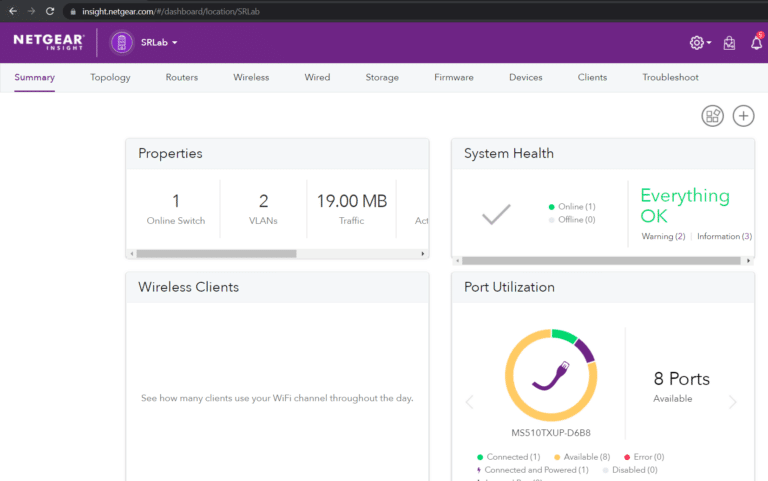Click the add plus circle icon
The image size is (768, 481).
pos(744,116)
